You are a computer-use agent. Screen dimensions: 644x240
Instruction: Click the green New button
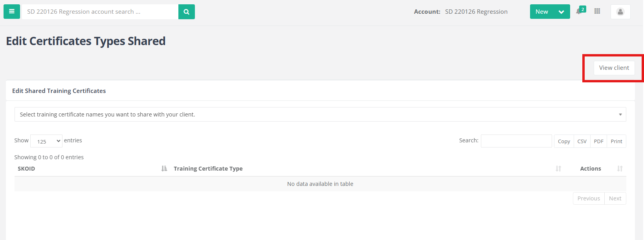pos(542,12)
